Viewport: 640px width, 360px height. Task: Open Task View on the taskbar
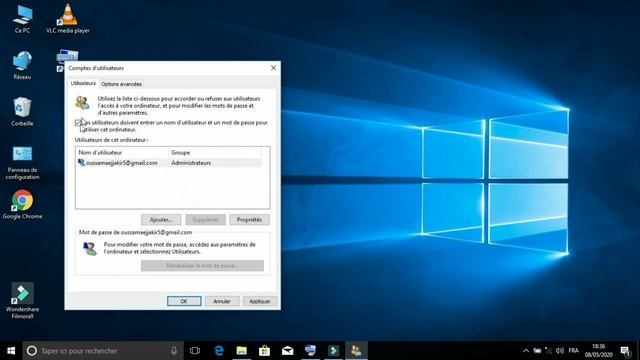(195, 351)
